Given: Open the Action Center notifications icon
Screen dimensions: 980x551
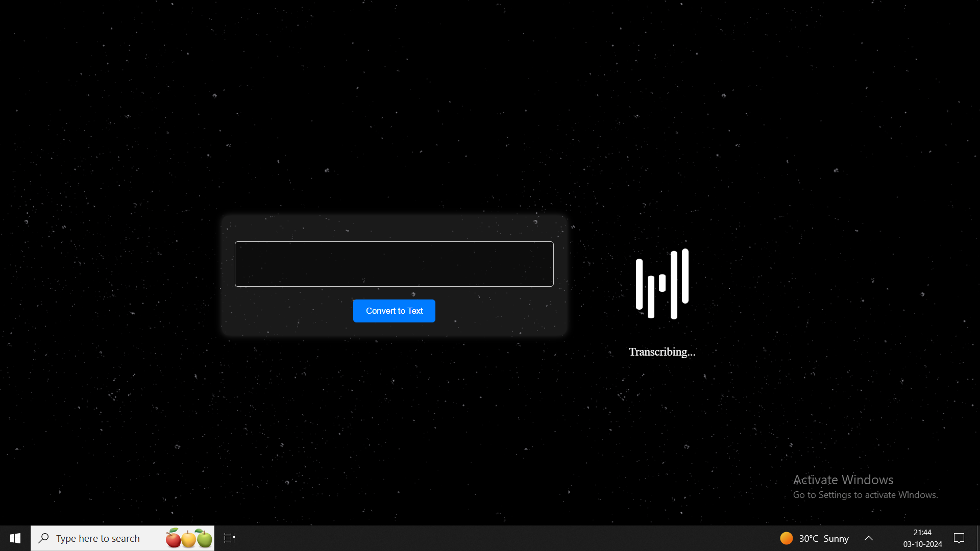Looking at the screenshot, I should (x=959, y=538).
